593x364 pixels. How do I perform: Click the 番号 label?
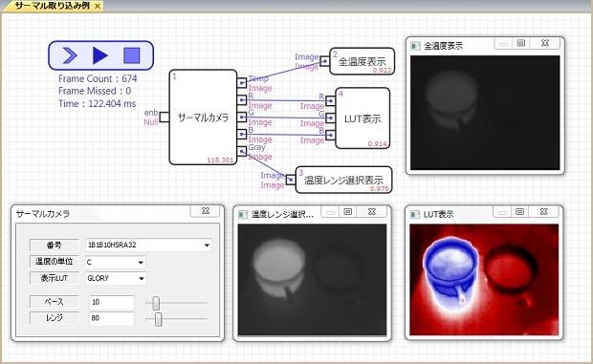[x=55, y=246]
